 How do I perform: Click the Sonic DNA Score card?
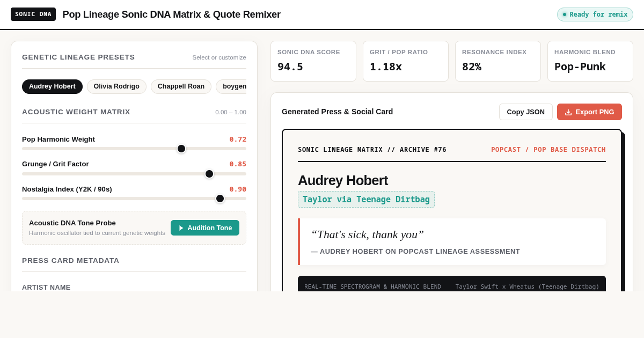pos(313,61)
